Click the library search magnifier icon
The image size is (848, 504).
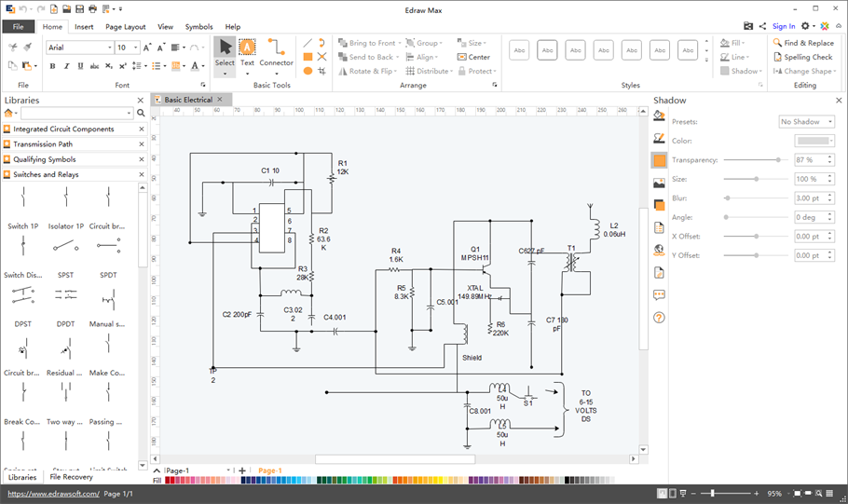point(142,113)
